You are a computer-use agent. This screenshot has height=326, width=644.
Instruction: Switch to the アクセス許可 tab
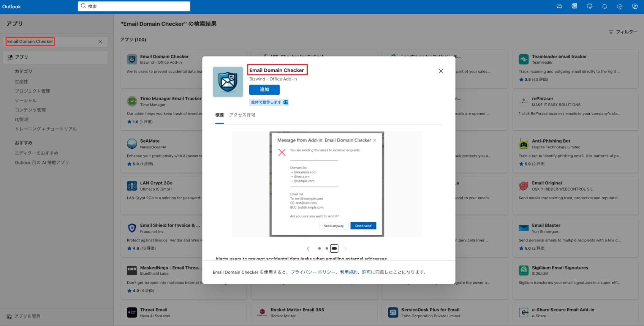pos(242,115)
